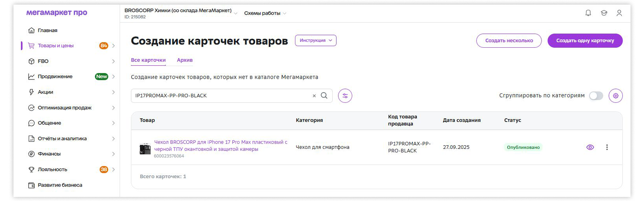This screenshot has height=201, width=644.
Task: Toggle Сгруппировать по категориям switch
Action: click(x=596, y=96)
